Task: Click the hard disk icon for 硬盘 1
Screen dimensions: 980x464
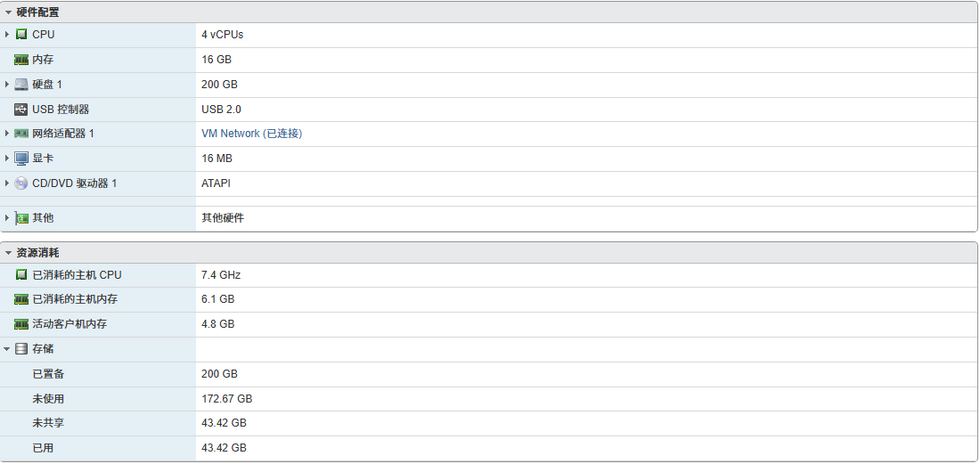Action: tap(21, 85)
